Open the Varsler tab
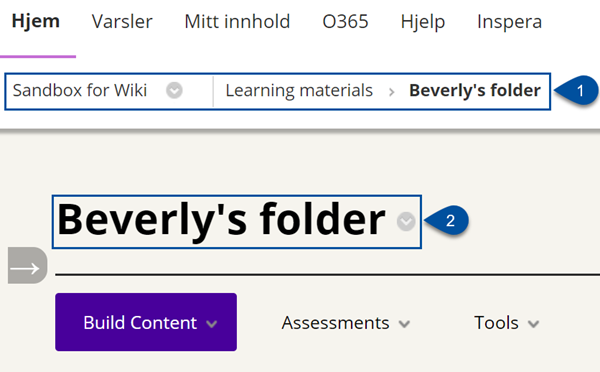 point(122,21)
